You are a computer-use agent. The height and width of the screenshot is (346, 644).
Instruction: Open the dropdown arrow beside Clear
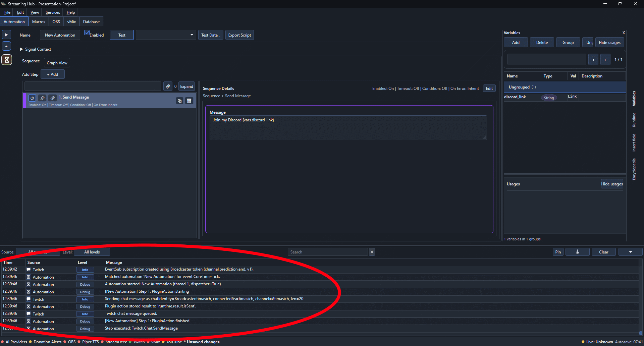coord(630,252)
